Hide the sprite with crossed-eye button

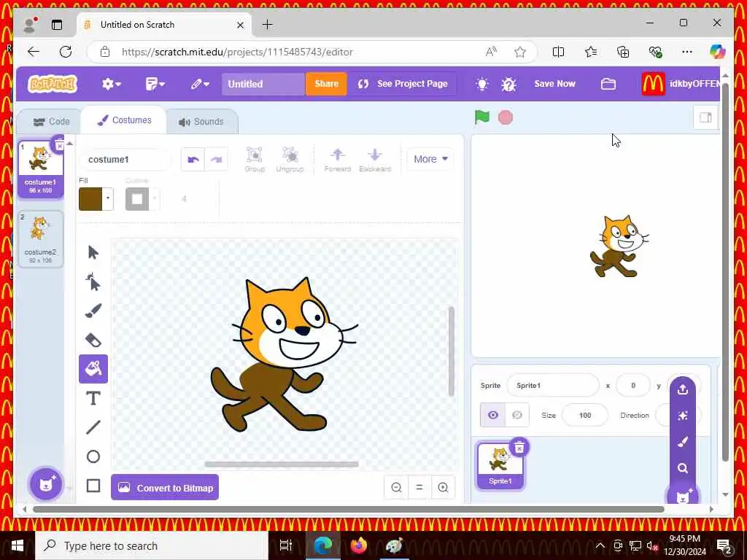coord(517,415)
